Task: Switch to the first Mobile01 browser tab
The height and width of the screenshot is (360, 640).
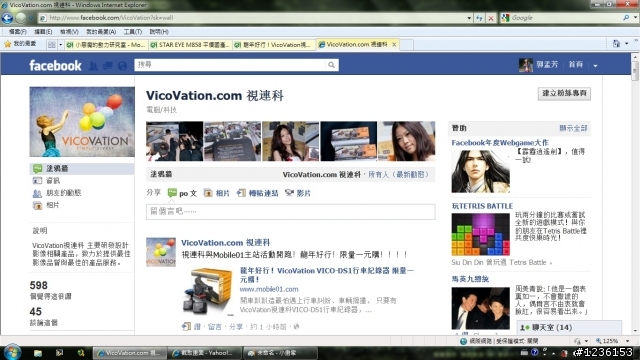Action: [x=106, y=44]
